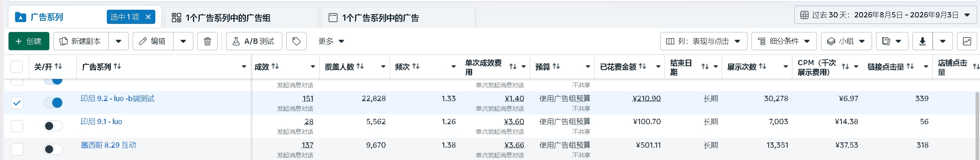
Task: Click spend amount ¥501.11
Action: 648,145
